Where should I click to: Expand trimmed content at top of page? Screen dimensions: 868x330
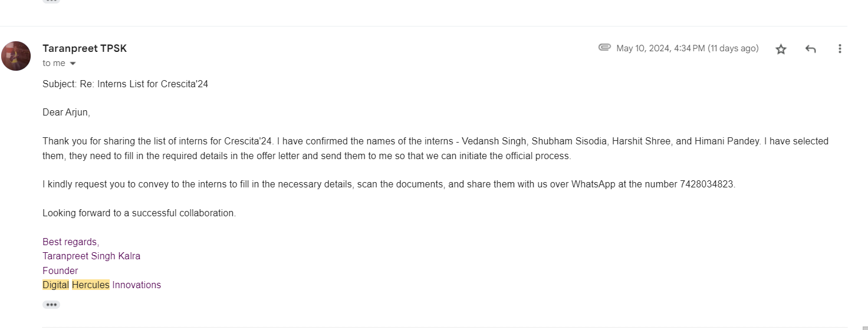pyautogui.click(x=51, y=1)
